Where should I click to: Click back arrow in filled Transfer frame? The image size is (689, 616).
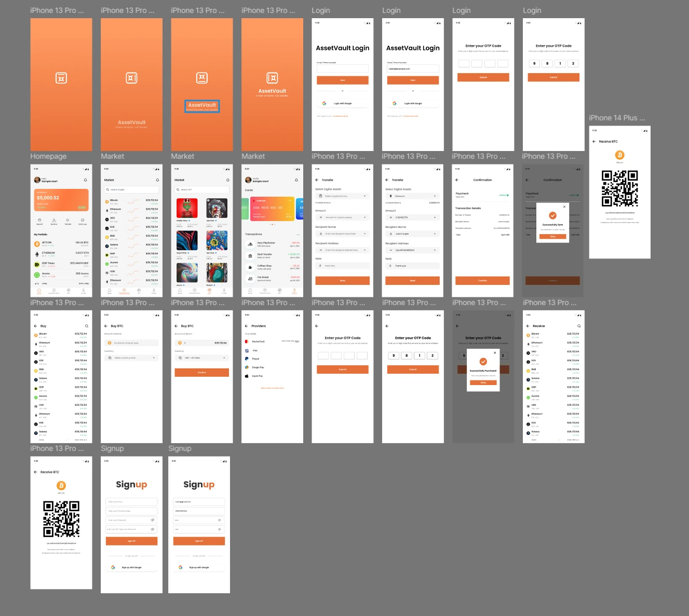387,180
